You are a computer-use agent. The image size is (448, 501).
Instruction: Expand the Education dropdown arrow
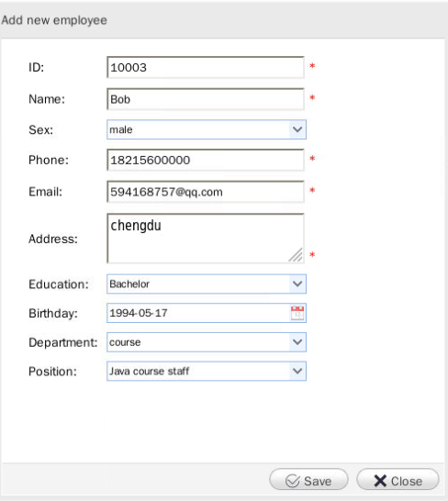pos(297,284)
